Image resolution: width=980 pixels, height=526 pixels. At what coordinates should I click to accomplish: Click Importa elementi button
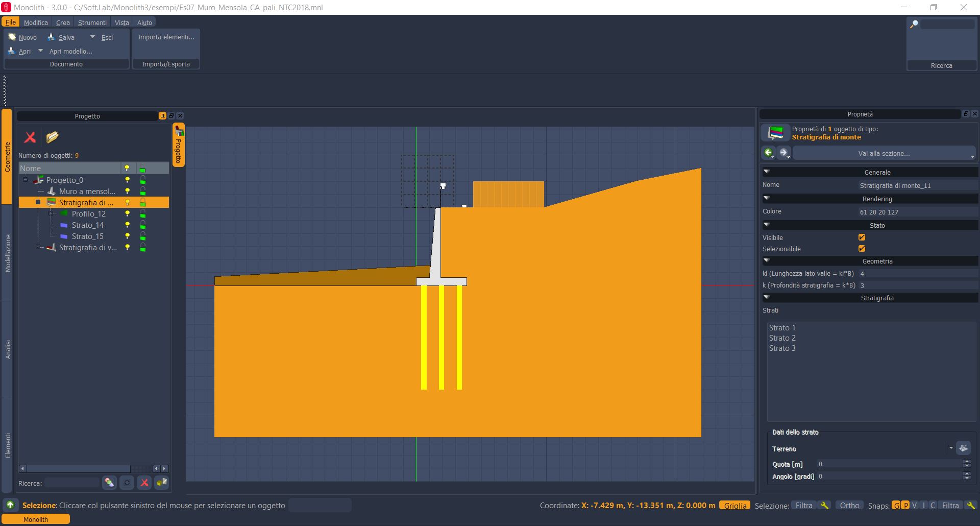point(166,37)
